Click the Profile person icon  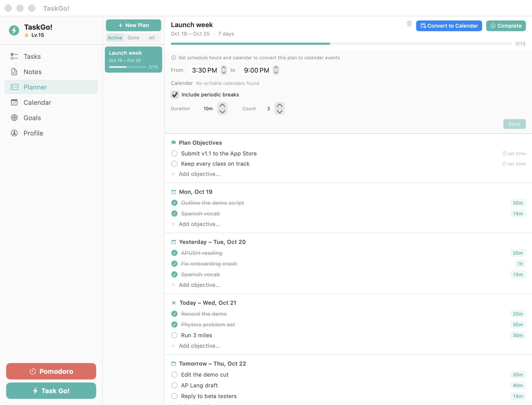[14, 133]
